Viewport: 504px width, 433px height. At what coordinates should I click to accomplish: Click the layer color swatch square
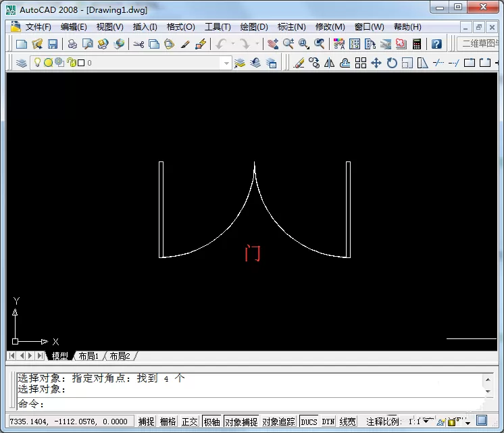(x=81, y=63)
